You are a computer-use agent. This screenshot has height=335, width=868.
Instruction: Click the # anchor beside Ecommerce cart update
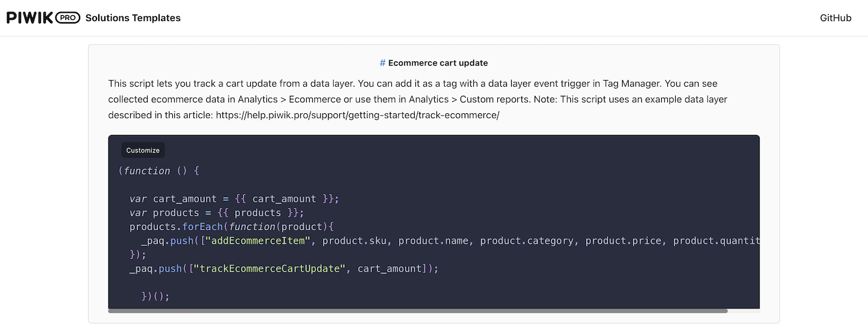click(x=382, y=63)
